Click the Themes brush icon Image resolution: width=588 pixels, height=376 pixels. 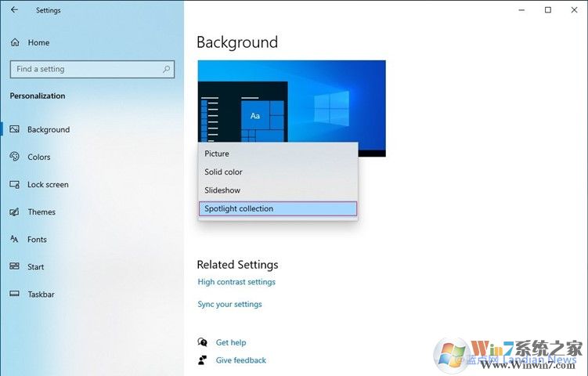click(14, 212)
